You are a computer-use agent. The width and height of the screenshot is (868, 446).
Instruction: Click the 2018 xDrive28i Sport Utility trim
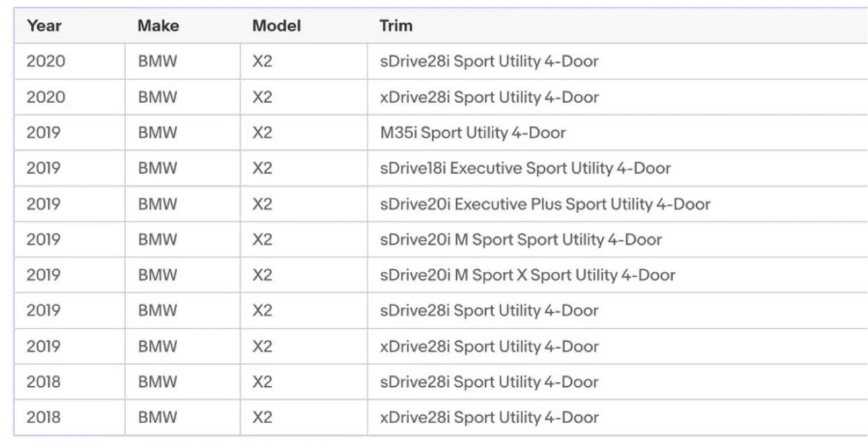coord(489,417)
